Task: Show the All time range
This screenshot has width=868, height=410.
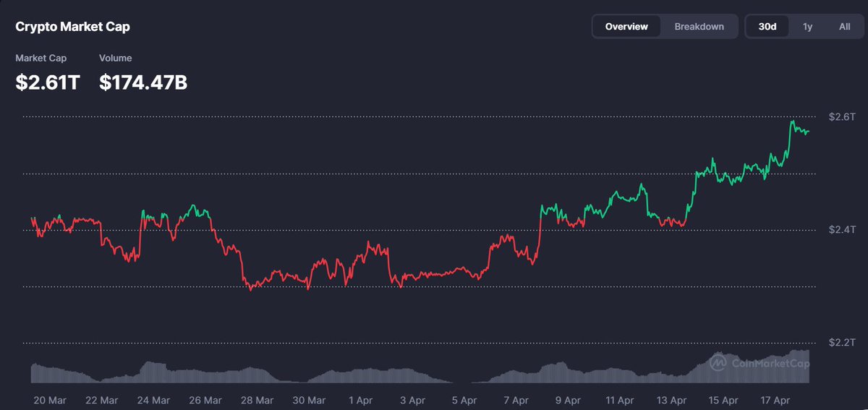Action: [844, 27]
